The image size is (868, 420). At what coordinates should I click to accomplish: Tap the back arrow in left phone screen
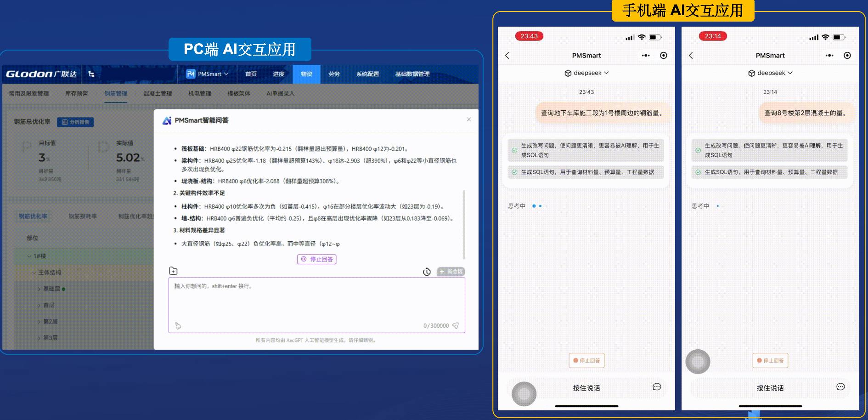[507, 56]
